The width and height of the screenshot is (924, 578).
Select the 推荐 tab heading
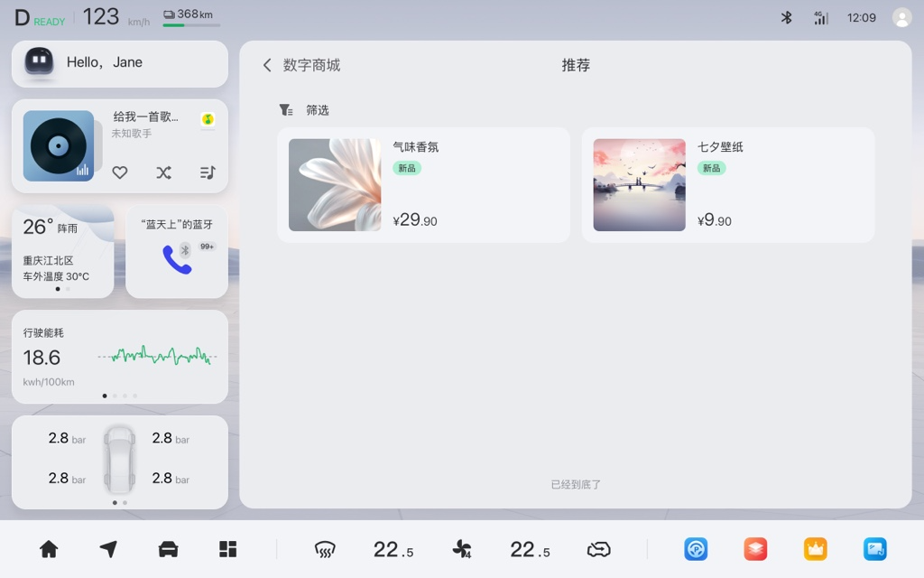[x=576, y=65]
